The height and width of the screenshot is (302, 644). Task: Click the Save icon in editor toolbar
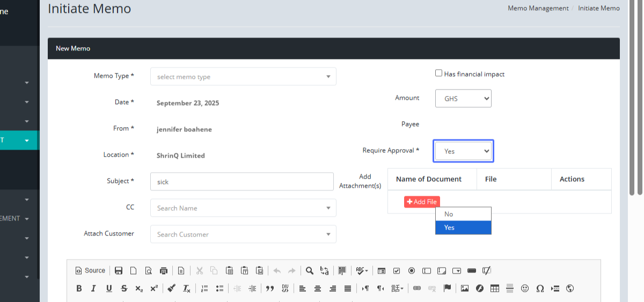(x=119, y=270)
